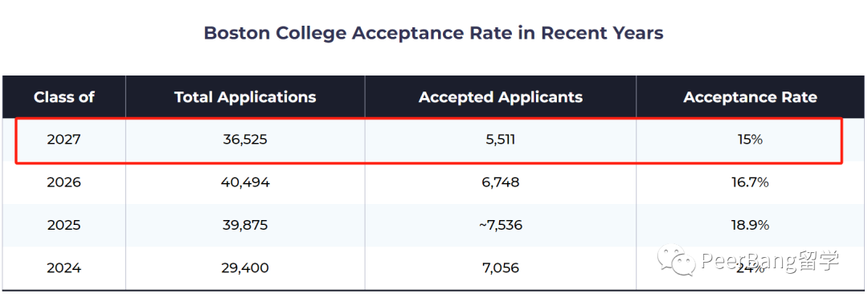Click the 16.7% acceptance rate value
Screen dimensions: 868x302
(750, 182)
